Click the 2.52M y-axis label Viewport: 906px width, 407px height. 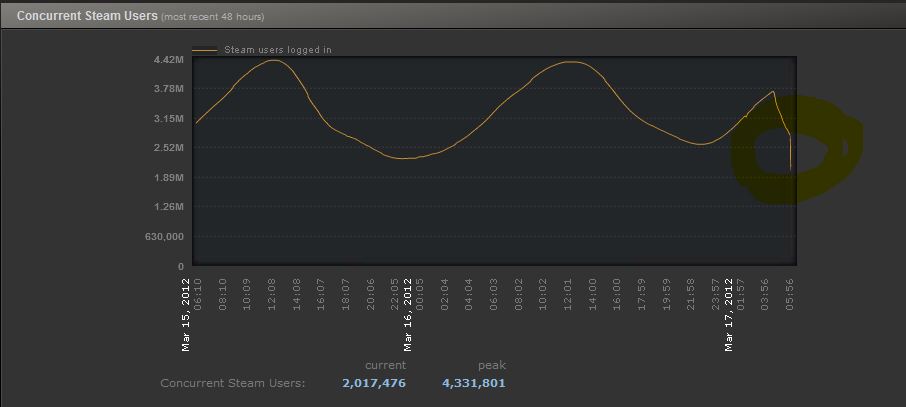point(169,147)
